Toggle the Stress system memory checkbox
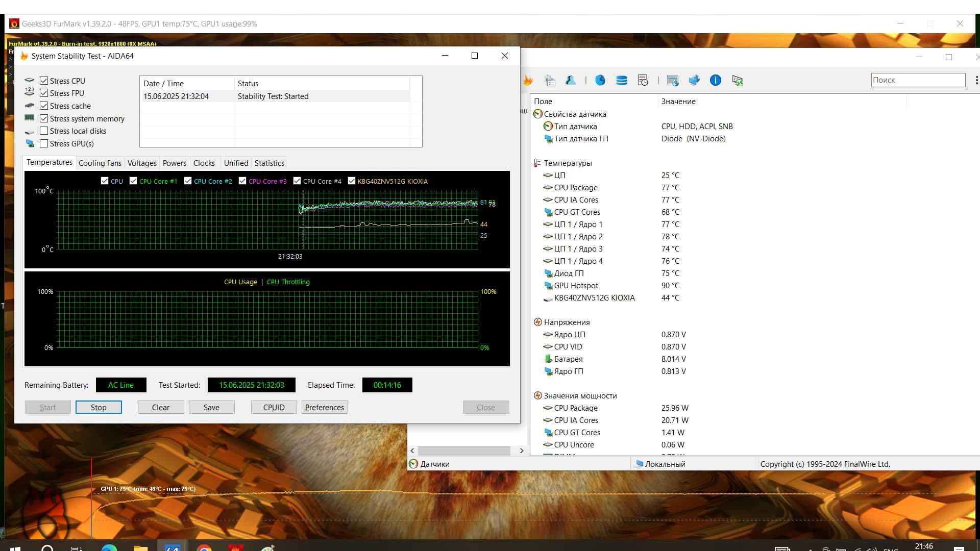Screen dimensions: 980x551 click(44, 118)
